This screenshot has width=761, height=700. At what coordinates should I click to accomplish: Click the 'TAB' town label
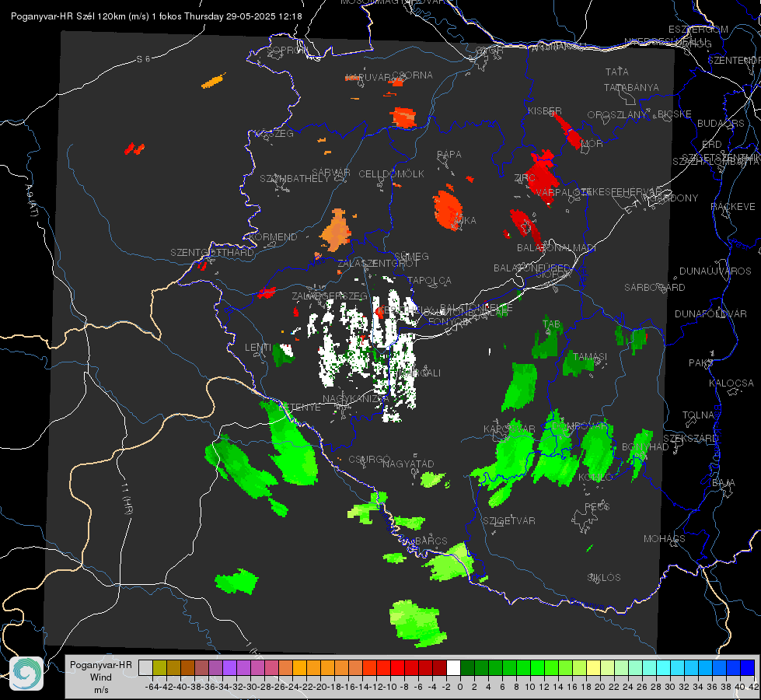[551, 324]
